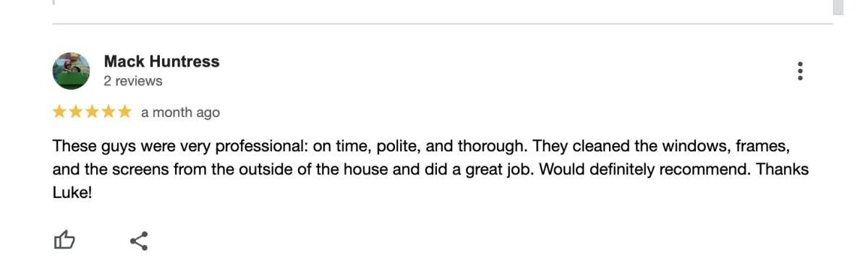View the reviewer's "2 reviews" count
Screen dimensions: 868x269
coord(133,81)
